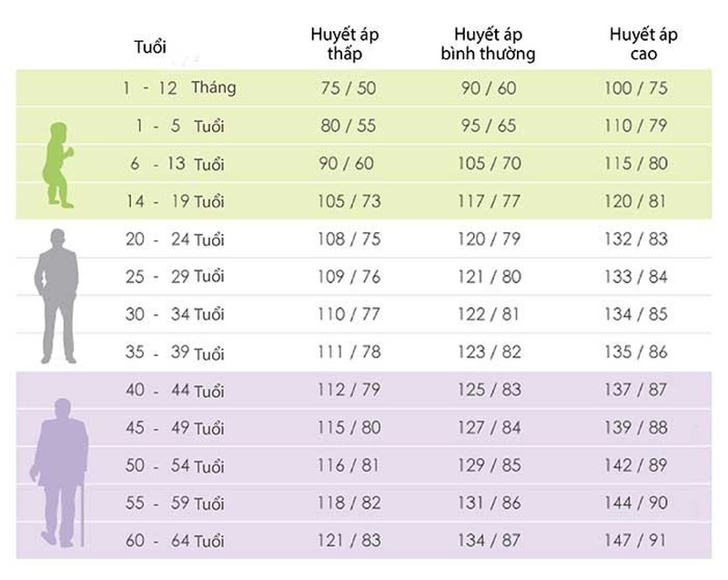The image size is (728, 580).
Task: Click the 1 - 12 Tháng row label
Action: pos(179,87)
